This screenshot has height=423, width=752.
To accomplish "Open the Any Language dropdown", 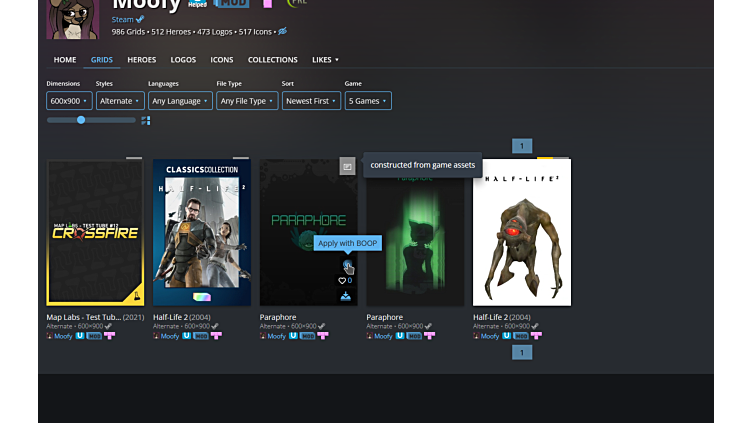I will (180, 101).
